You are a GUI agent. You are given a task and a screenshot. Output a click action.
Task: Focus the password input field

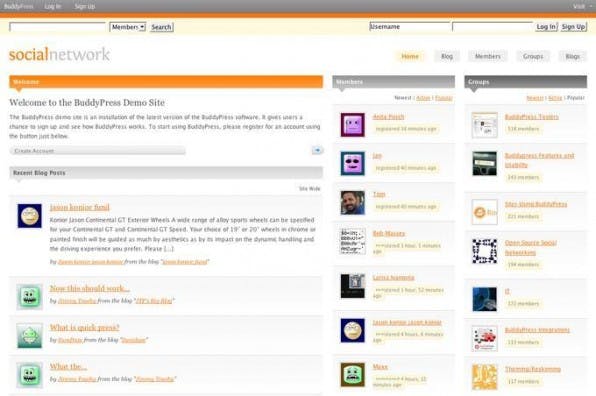click(x=493, y=27)
